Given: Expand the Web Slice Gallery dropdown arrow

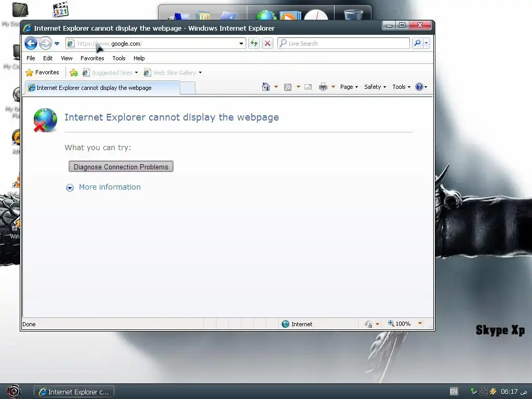Looking at the screenshot, I should point(200,73).
